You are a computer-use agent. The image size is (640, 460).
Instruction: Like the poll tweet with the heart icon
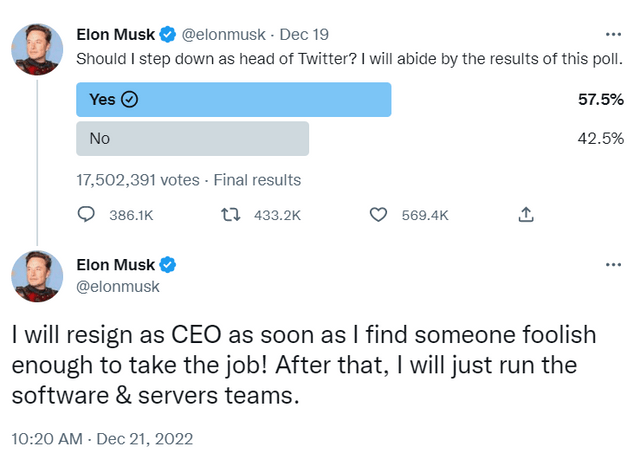click(x=379, y=214)
